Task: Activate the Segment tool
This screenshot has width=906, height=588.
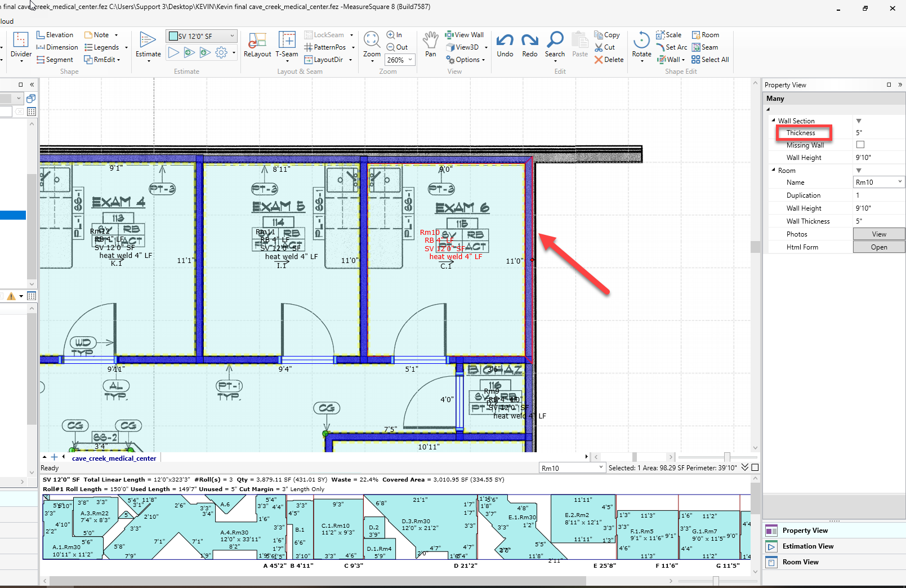Action: pyautogui.click(x=55, y=60)
